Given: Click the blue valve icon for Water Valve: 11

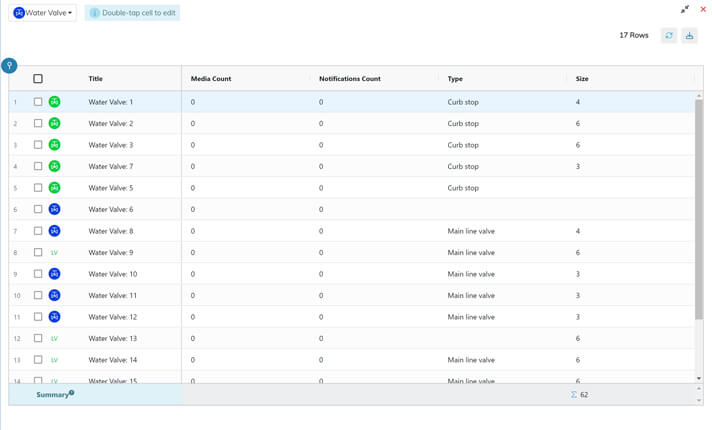Looking at the screenshot, I should coord(55,296).
